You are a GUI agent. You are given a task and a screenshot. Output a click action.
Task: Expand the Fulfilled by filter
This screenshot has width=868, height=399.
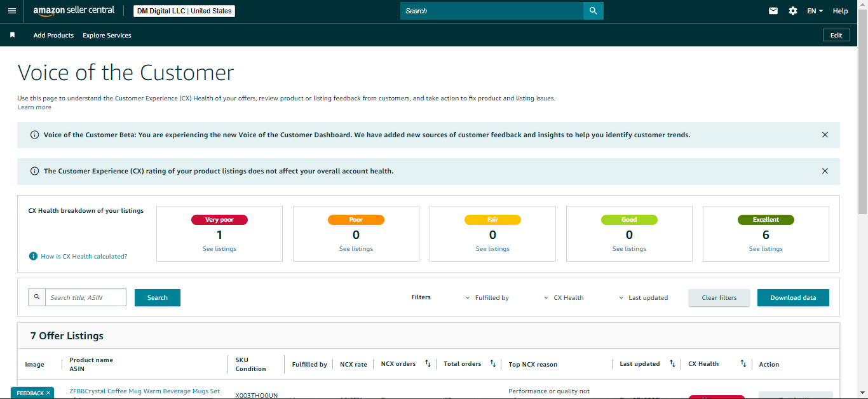[x=487, y=297]
